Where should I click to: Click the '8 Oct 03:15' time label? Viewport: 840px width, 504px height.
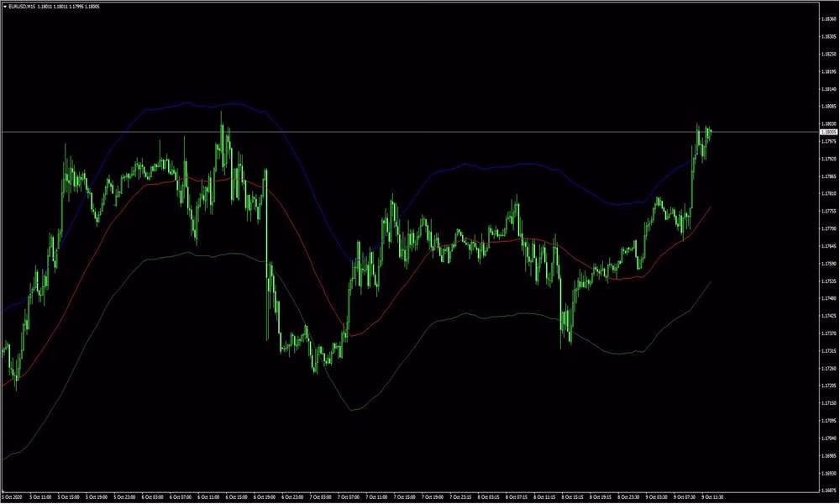point(489,497)
